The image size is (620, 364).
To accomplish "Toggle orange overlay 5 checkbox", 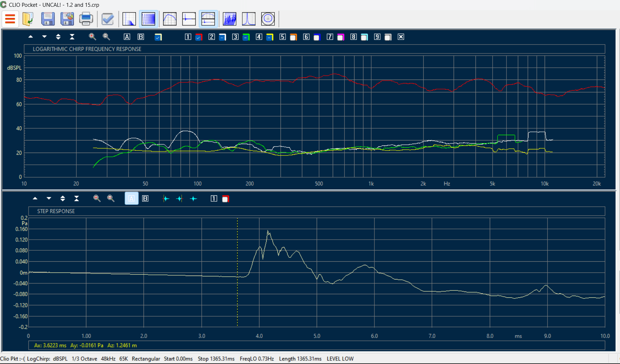I will tap(293, 37).
